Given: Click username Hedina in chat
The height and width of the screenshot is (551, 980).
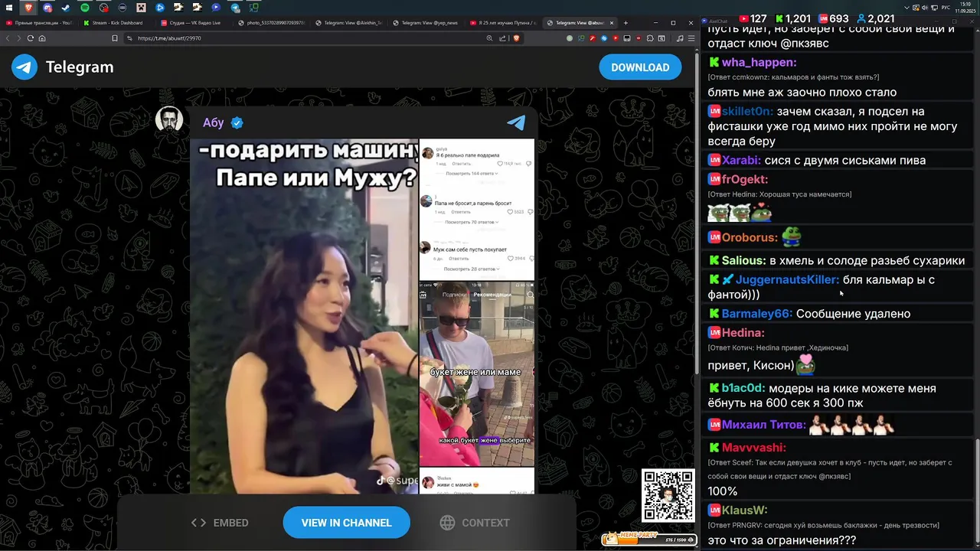Looking at the screenshot, I should tap(743, 333).
